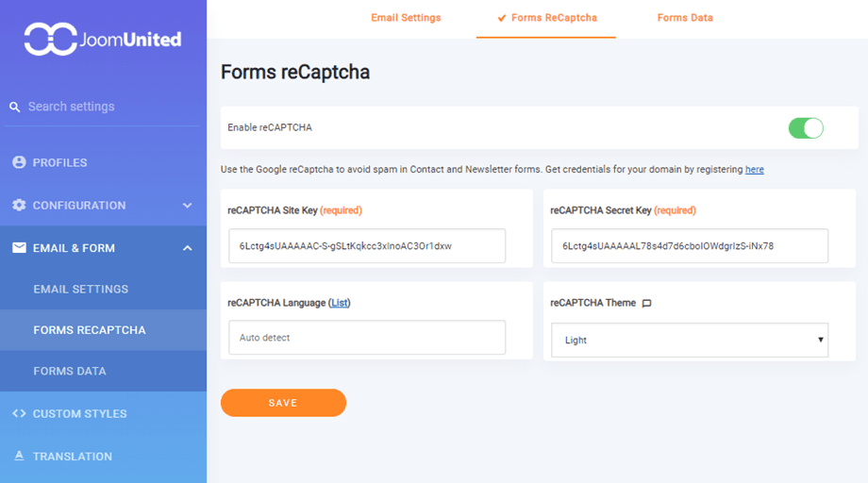Go to Email Settings in sidebar
The height and width of the screenshot is (483, 868).
point(103,289)
